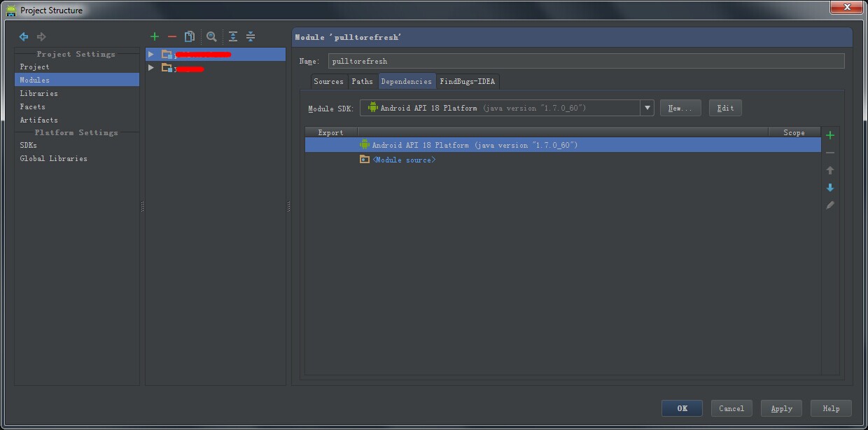Click the Module source folder icon
The height and width of the screenshot is (430, 868).
pos(364,159)
